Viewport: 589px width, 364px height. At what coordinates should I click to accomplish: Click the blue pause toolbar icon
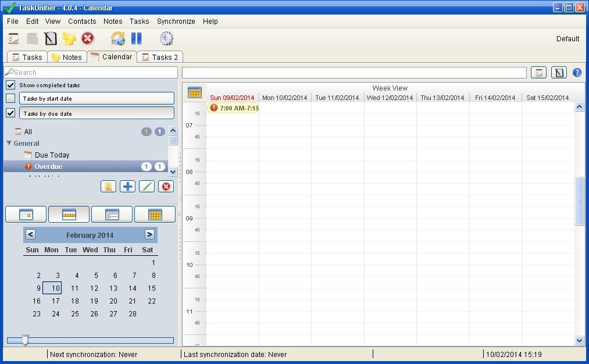click(137, 38)
